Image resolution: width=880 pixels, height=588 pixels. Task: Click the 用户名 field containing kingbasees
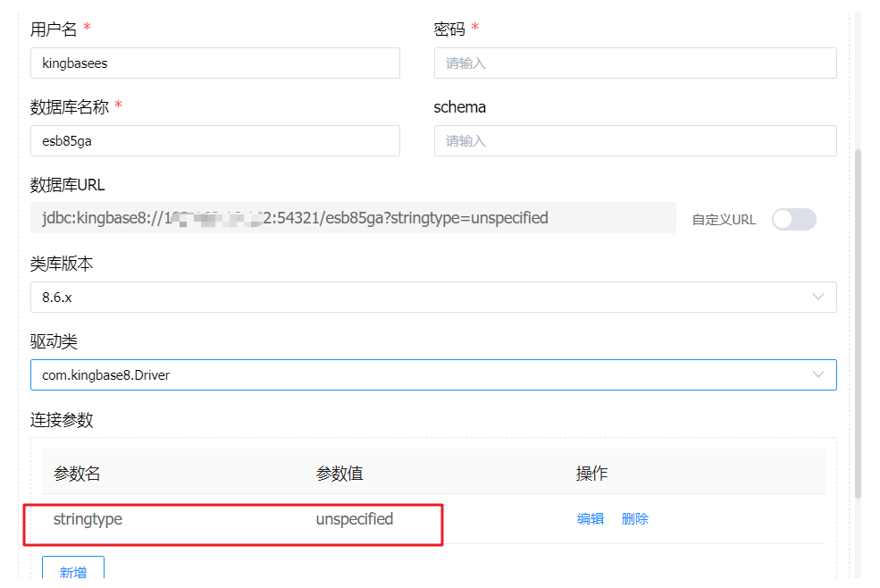pyautogui.click(x=214, y=63)
